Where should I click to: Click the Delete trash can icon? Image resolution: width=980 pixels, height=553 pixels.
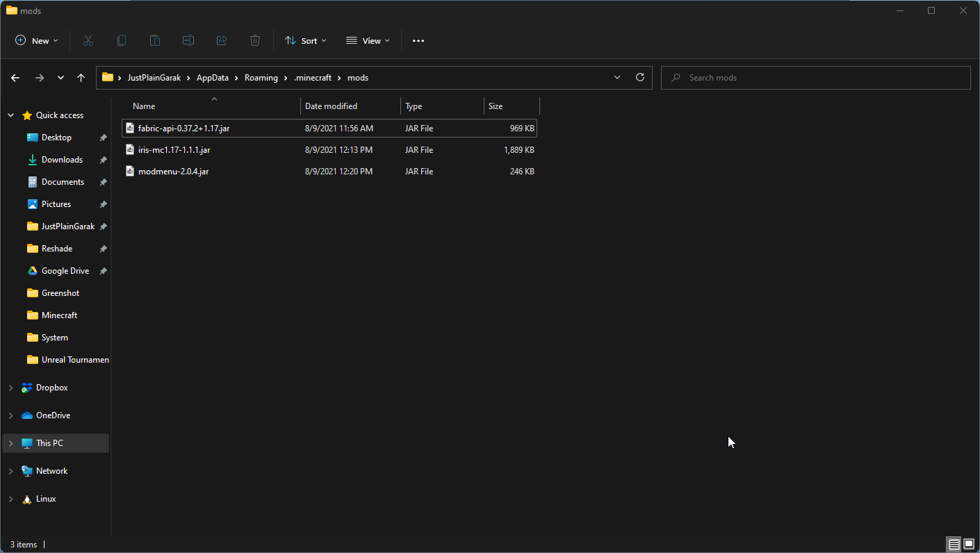255,41
